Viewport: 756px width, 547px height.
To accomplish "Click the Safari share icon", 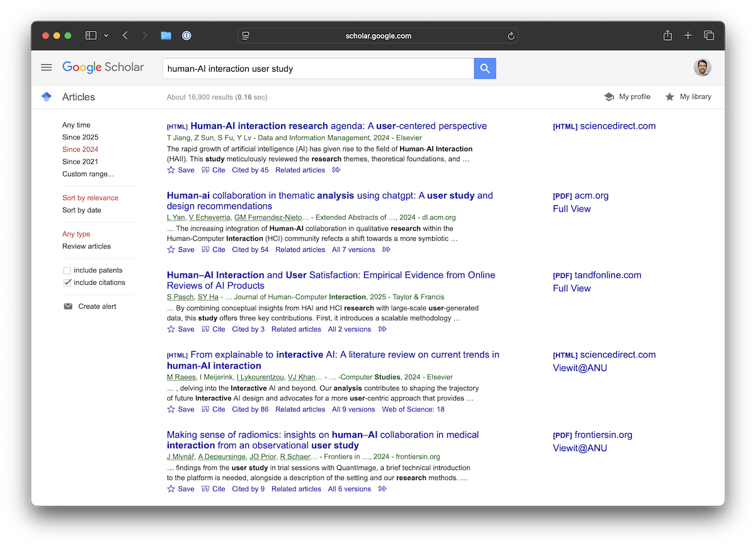I will (x=667, y=35).
